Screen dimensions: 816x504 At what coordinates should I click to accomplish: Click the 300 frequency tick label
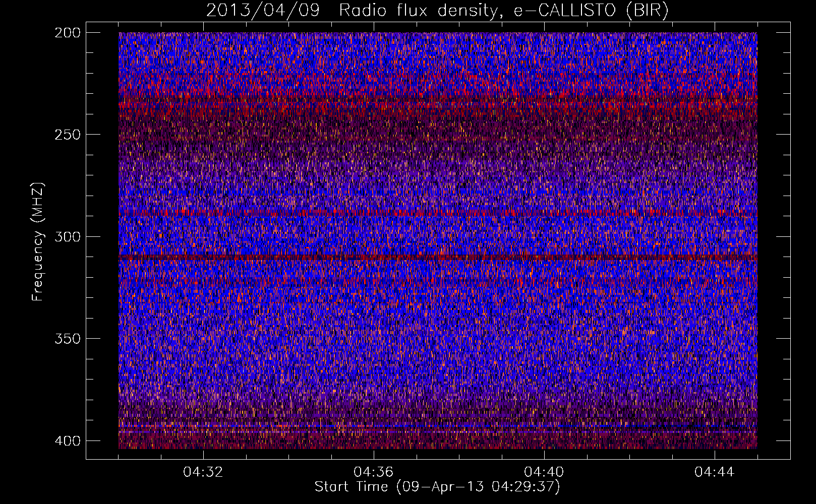68,237
